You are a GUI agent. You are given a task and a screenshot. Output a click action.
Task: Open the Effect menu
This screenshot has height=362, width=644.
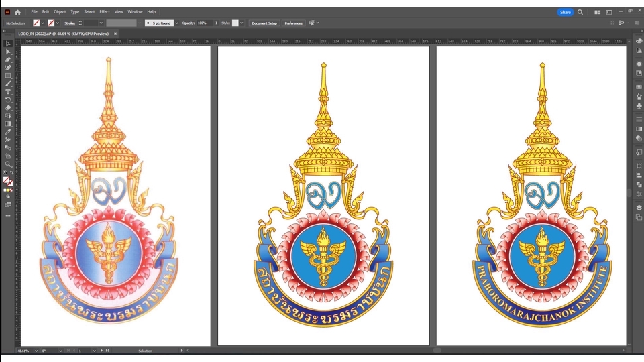click(x=105, y=12)
